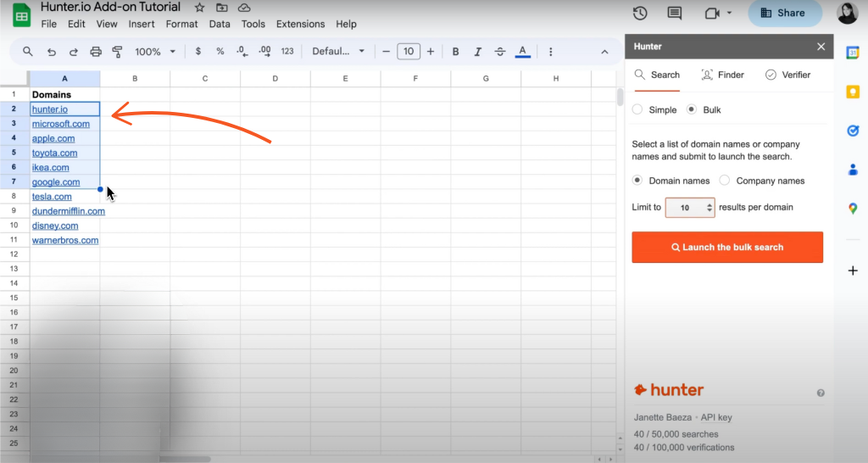Open the warnerbros.com link

pos(64,240)
